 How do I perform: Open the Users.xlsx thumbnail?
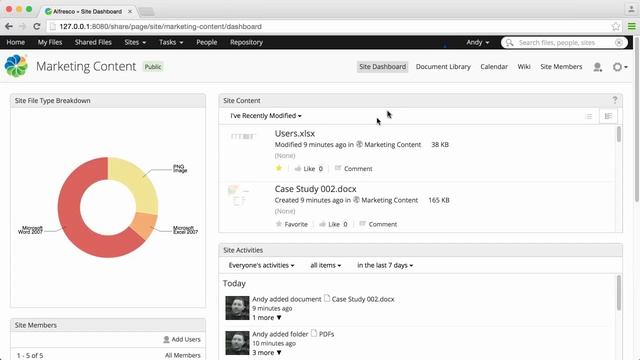coord(243,136)
